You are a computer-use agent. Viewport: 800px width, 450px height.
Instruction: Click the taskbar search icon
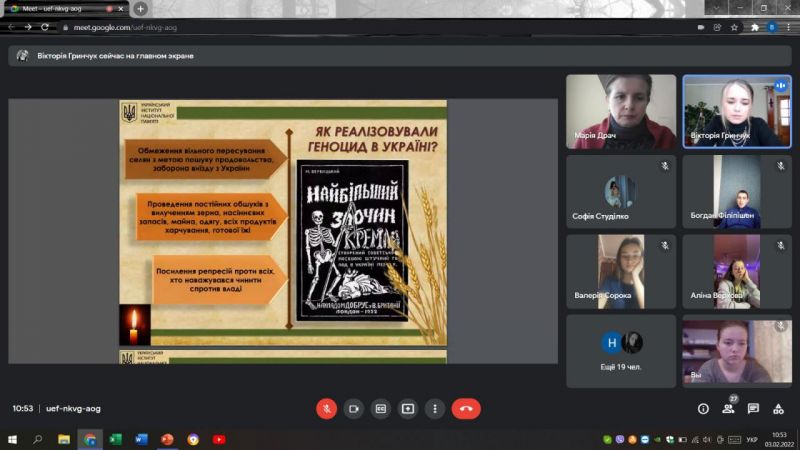click(37, 439)
